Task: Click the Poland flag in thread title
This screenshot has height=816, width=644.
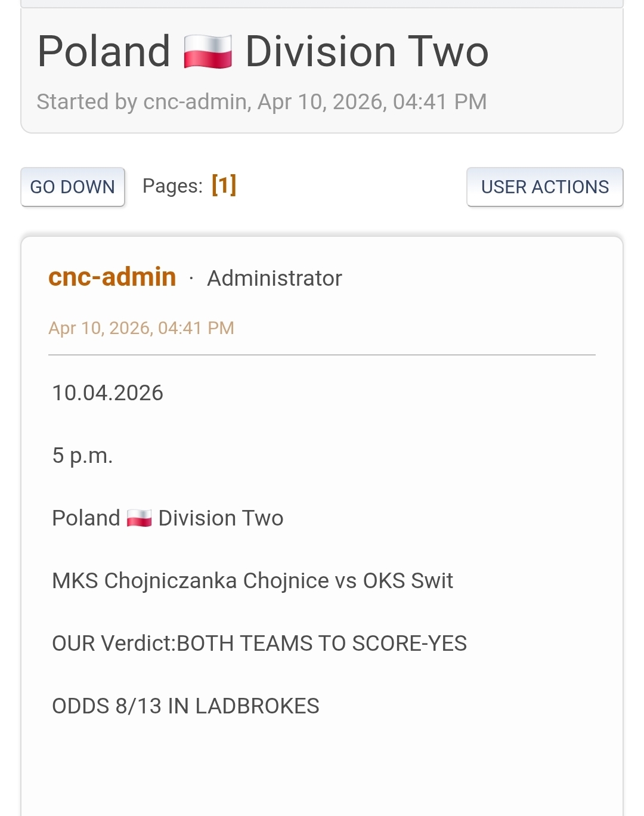Action: 208,52
